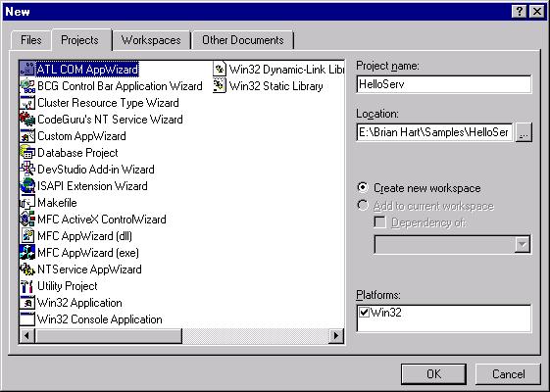
Task: Click the project list left scroll arrow
Action: 27,336
